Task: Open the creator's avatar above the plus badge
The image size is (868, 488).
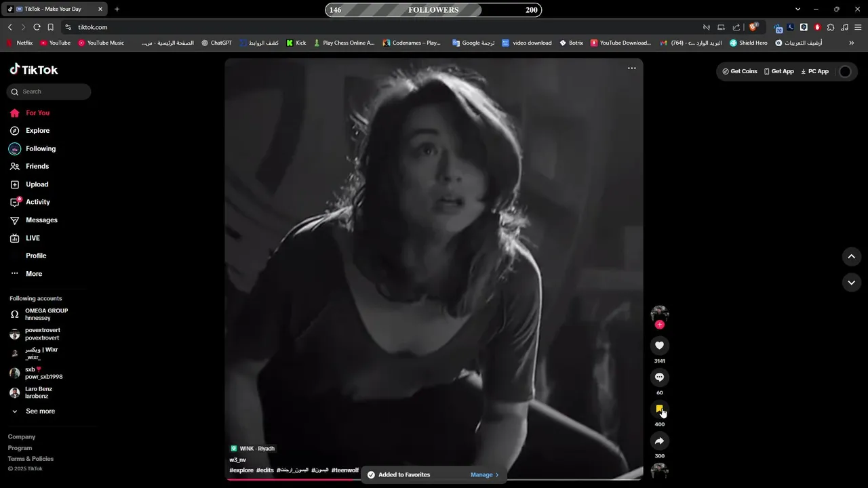Action: click(x=660, y=314)
